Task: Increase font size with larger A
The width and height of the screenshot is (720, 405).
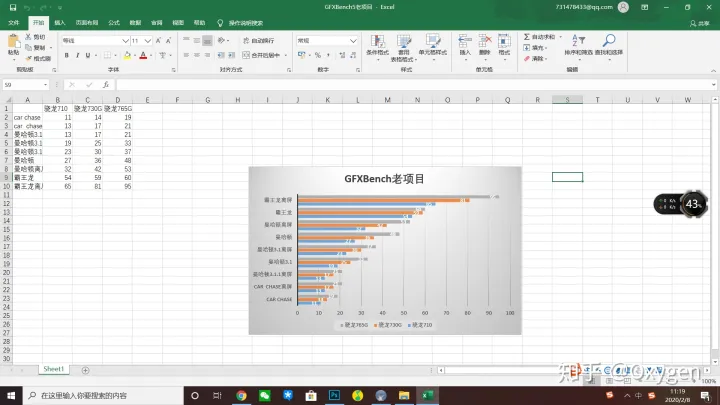Action: [x=158, y=40]
